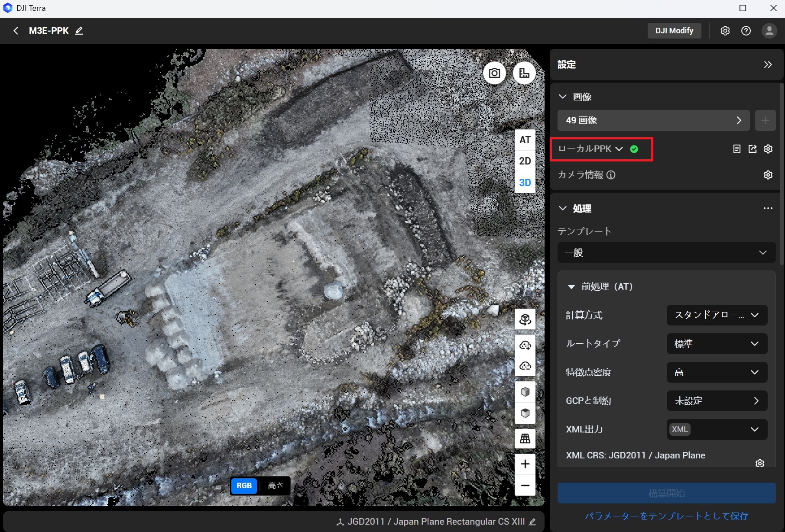Switch to the AT view tab

tap(525, 140)
